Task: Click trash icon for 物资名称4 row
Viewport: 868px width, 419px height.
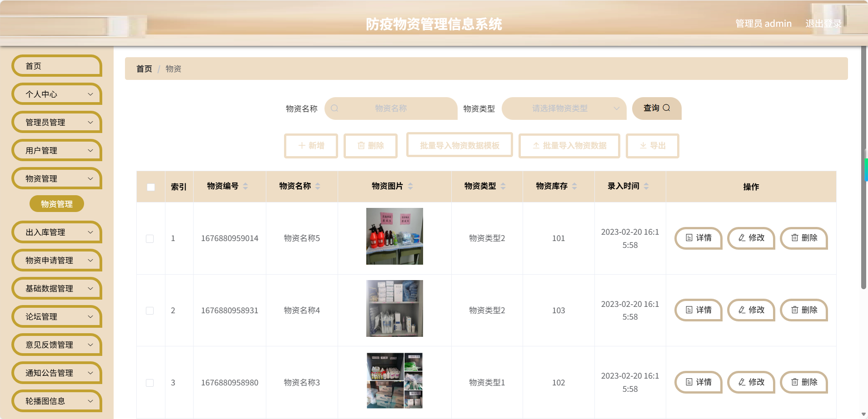Action: [x=794, y=310]
